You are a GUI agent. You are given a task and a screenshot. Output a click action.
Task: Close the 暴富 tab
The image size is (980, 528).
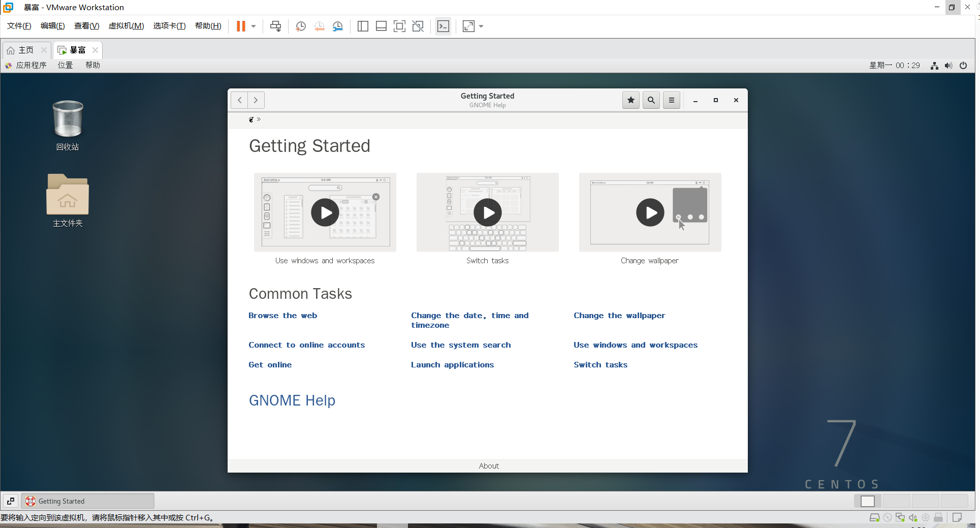tap(95, 50)
